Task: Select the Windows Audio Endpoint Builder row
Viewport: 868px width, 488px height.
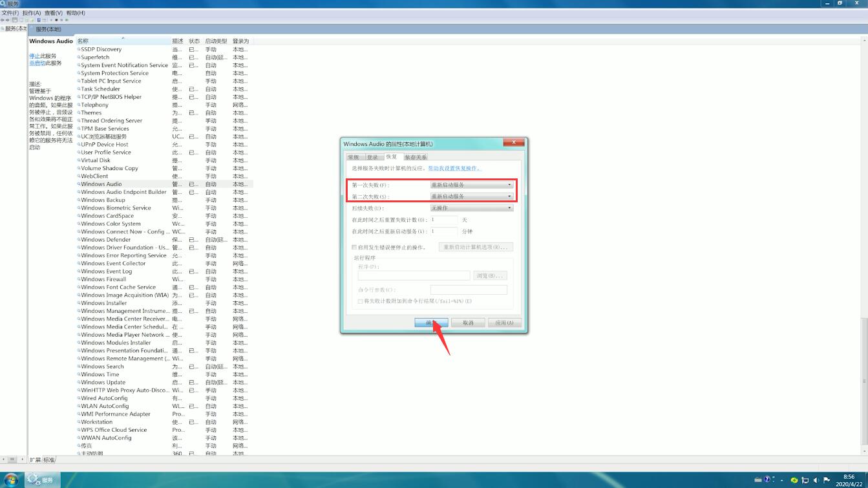Action: coord(164,192)
